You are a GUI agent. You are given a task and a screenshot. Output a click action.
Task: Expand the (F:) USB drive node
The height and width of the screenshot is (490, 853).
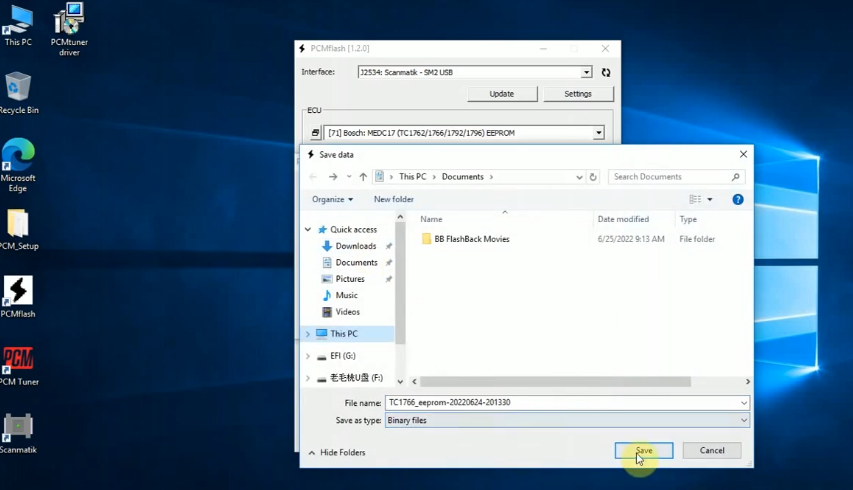pos(308,378)
